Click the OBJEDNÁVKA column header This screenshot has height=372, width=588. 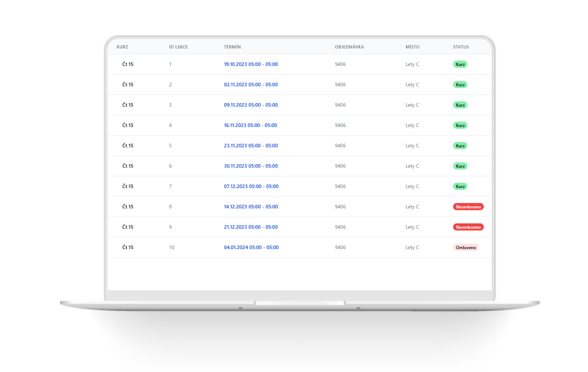coord(349,47)
